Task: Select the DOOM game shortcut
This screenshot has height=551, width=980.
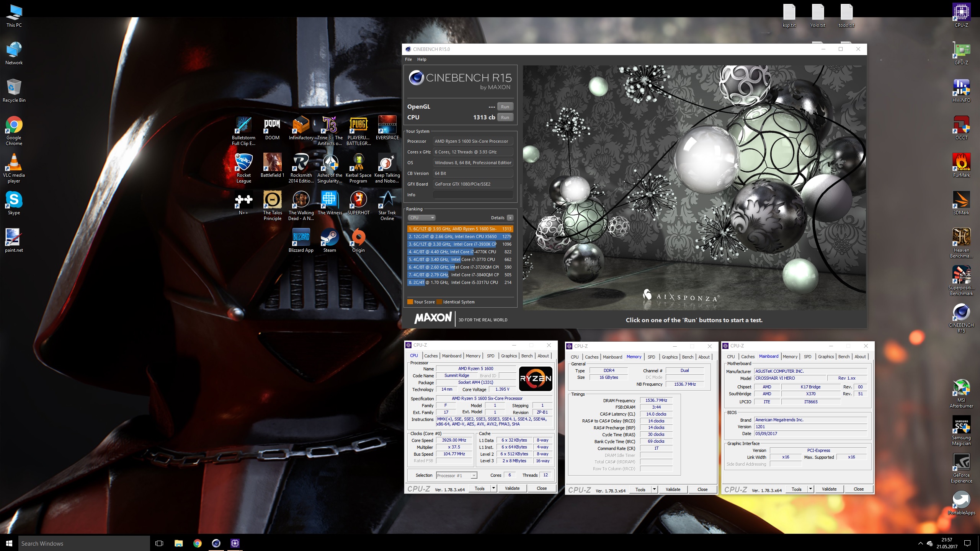Action: click(272, 128)
